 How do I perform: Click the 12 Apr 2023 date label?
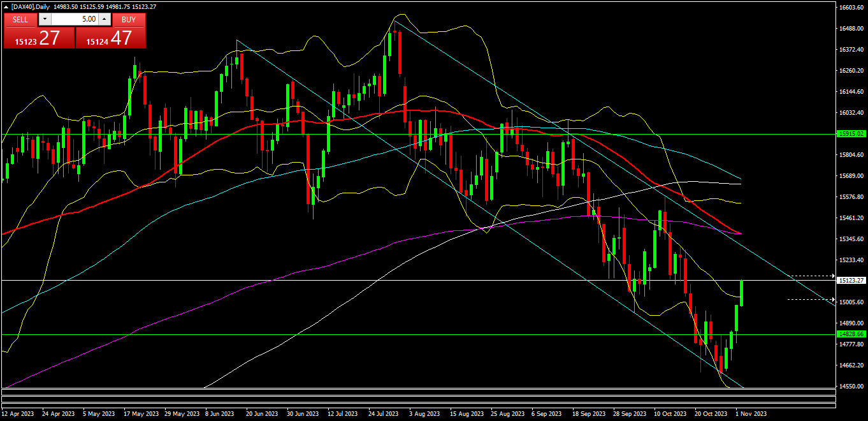[x=18, y=414]
